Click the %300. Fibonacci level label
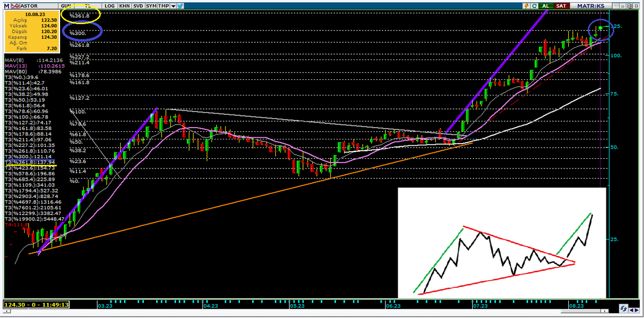Image resolution: width=644 pixels, height=318 pixels. (78, 33)
